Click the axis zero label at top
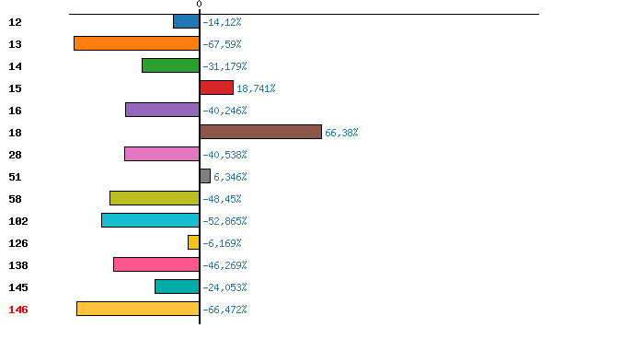Screen dimensions: 644x351 click(x=200, y=4)
